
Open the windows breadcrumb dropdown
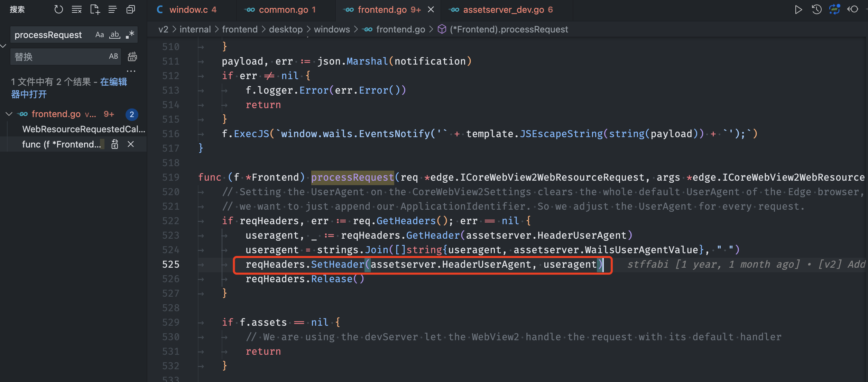click(x=332, y=29)
